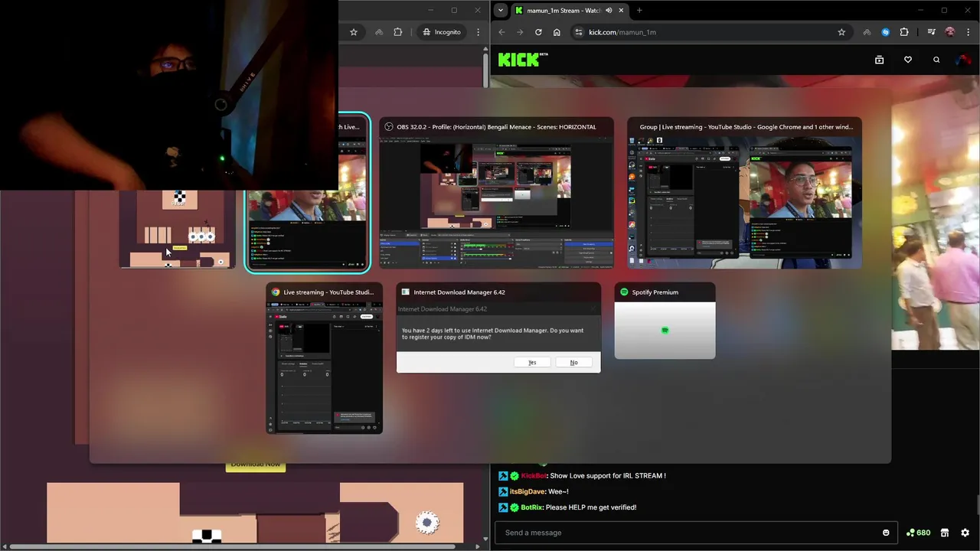Click the "Wee~!" chat message
Screen dimensions: 980x551
(558, 491)
